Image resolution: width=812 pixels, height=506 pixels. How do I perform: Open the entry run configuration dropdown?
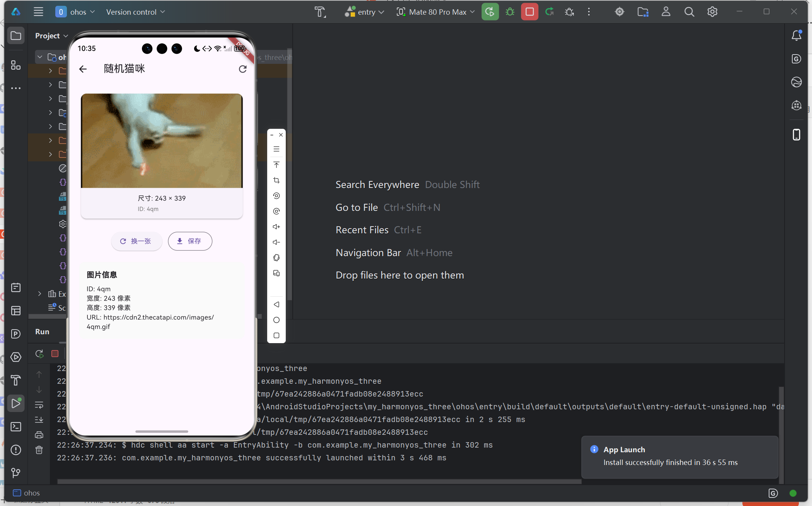pyautogui.click(x=364, y=12)
